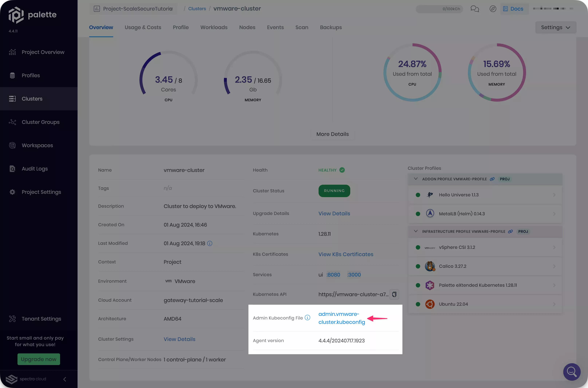The height and width of the screenshot is (388, 588).
Task: Open the search help bubble
Action: (x=572, y=372)
